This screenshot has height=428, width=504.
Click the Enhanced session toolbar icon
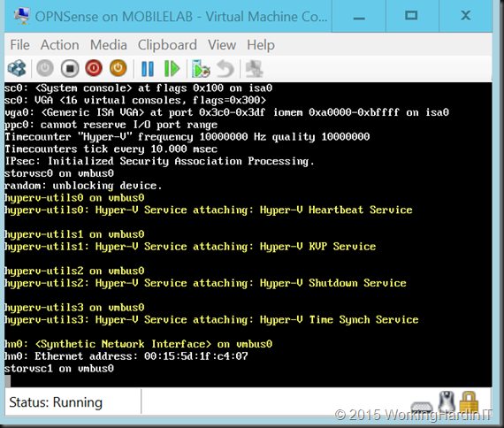[255, 68]
